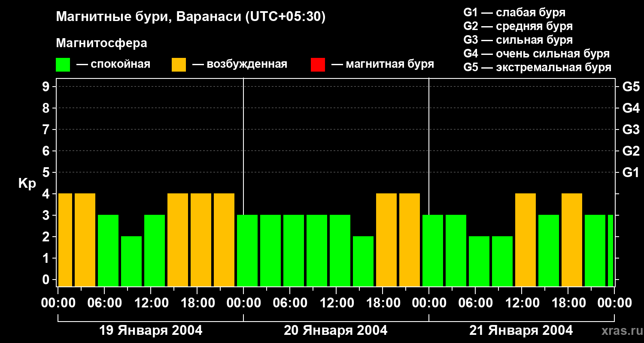
Task: Click the red 'магнитная буря' legend swatch
Action: click(318, 65)
